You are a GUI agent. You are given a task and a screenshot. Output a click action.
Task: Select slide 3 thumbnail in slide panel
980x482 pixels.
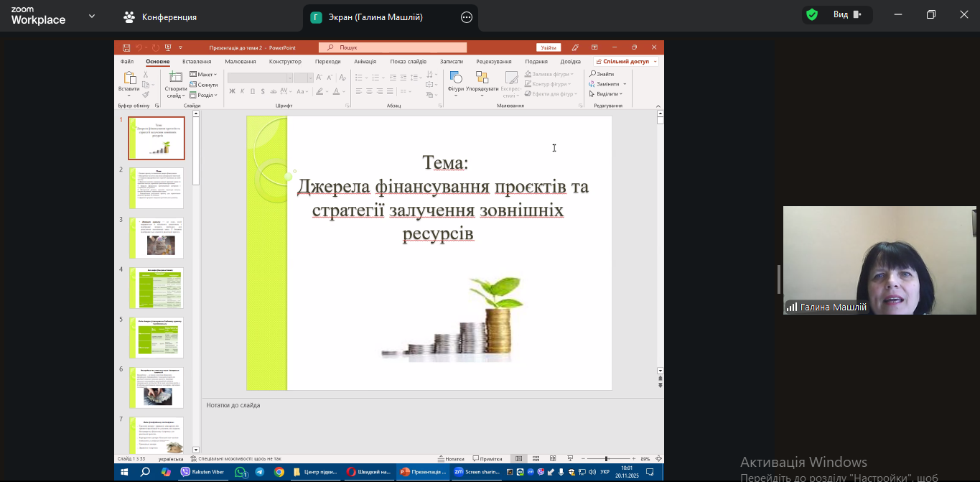click(157, 238)
